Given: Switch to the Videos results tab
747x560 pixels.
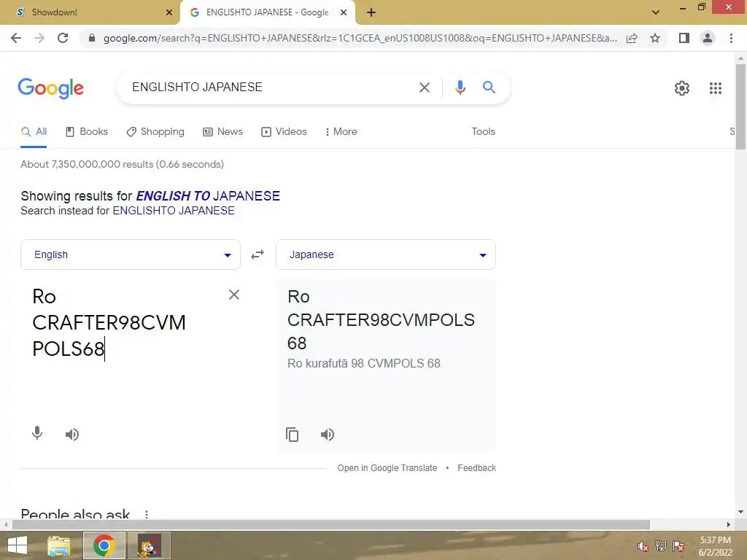Looking at the screenshot, I should [284, 131].
